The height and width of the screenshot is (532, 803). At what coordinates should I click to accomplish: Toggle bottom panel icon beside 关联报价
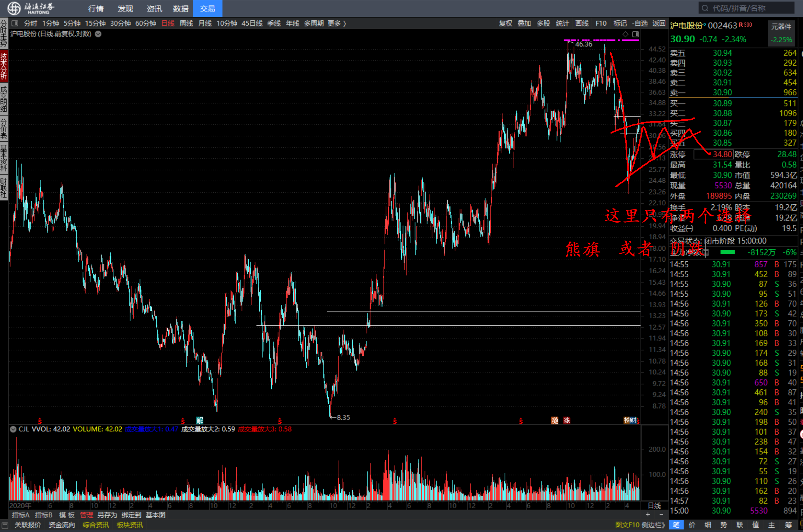5,525
